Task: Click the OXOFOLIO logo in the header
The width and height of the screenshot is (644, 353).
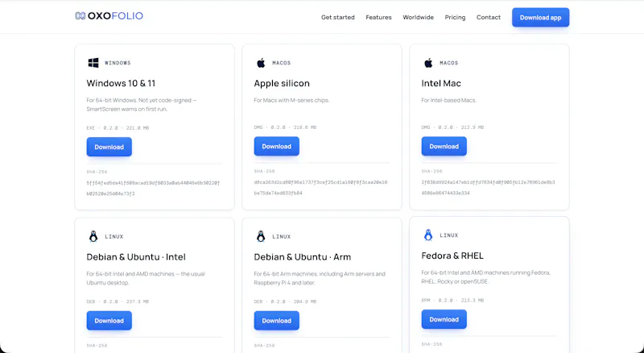Action: click(x=109, y=16)
